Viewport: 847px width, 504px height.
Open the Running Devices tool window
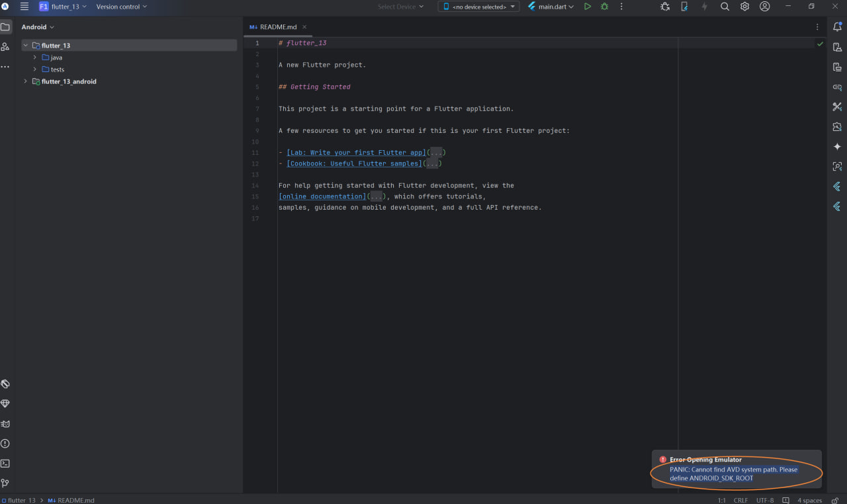click(x=837, y=67)
